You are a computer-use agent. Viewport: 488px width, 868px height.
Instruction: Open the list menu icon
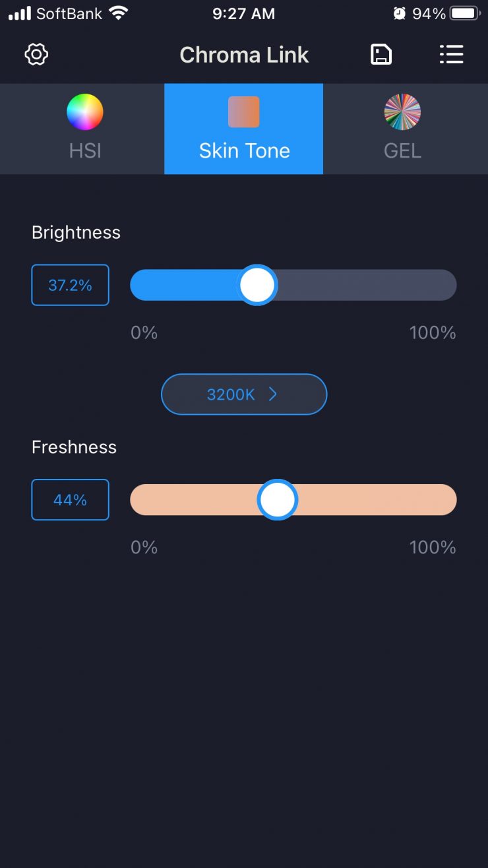[452, 54]
